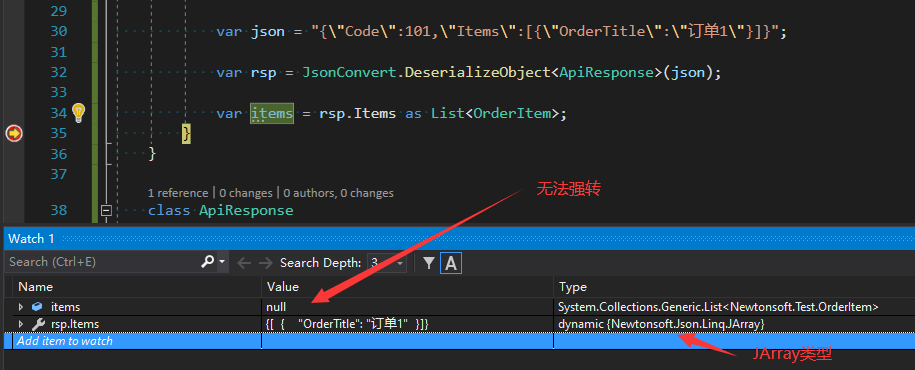Open the '0 authors, 0 changes' CodeLens link
The image size is (915, 370).
338,193
